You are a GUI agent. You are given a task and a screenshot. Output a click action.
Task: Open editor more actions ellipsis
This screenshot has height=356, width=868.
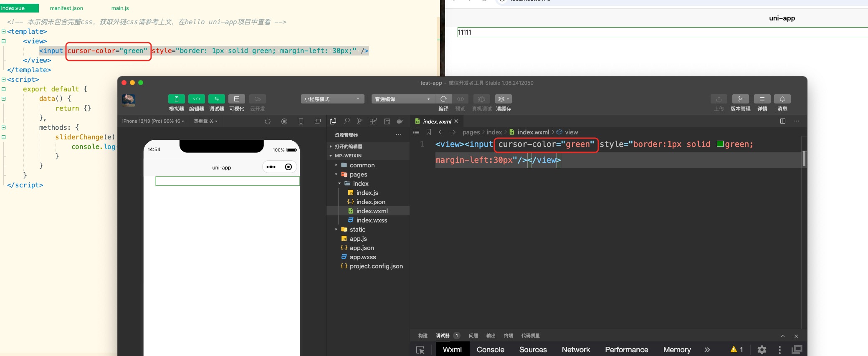tap(796, 121)
